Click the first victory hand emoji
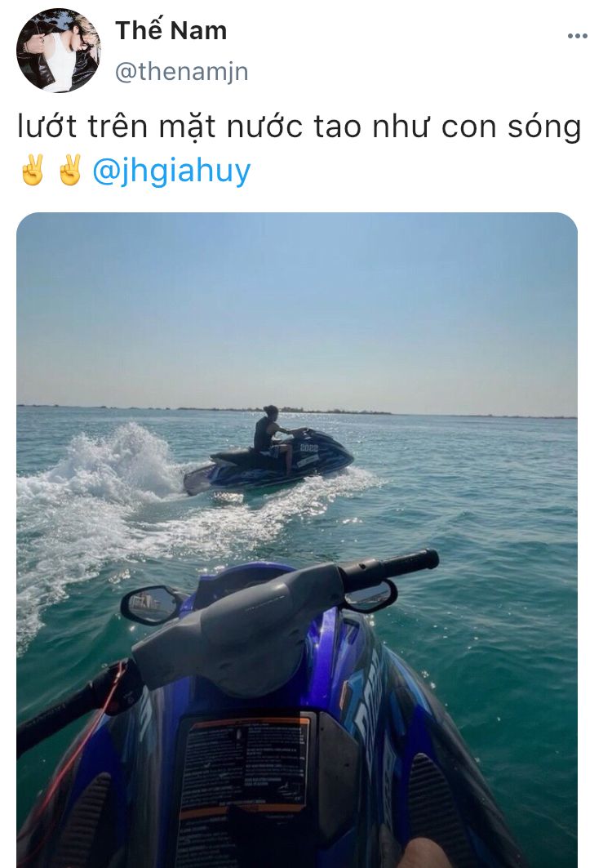 [33, 170]
